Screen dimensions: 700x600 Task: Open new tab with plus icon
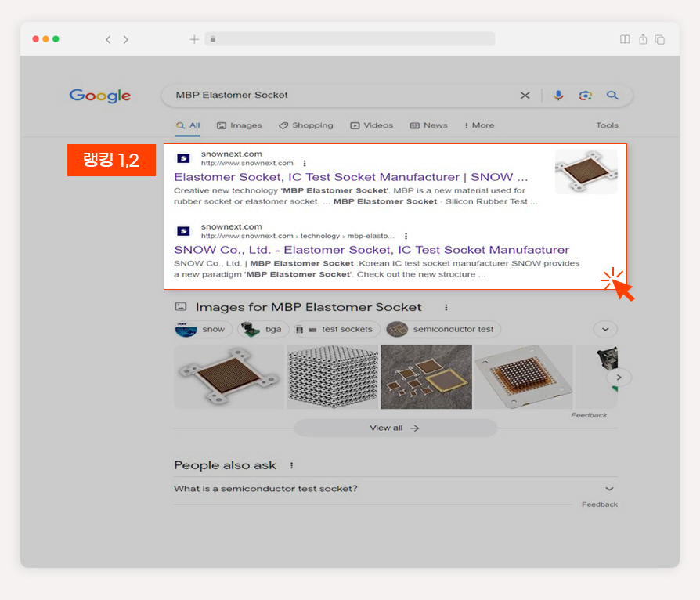(194, 39)
